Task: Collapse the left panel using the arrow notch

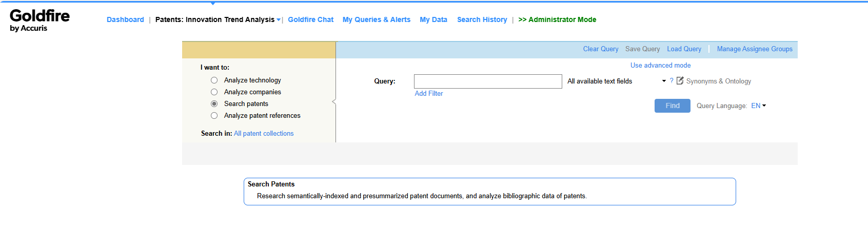Action: click(334, 102)
